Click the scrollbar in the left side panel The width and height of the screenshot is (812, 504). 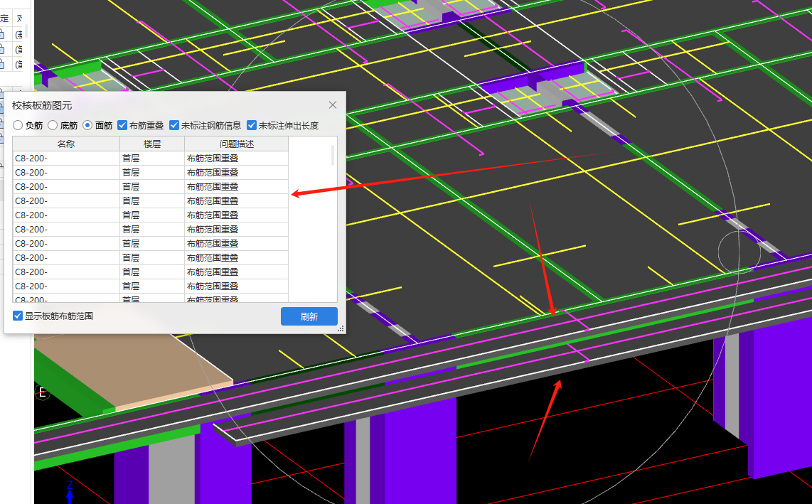(26, 31)
